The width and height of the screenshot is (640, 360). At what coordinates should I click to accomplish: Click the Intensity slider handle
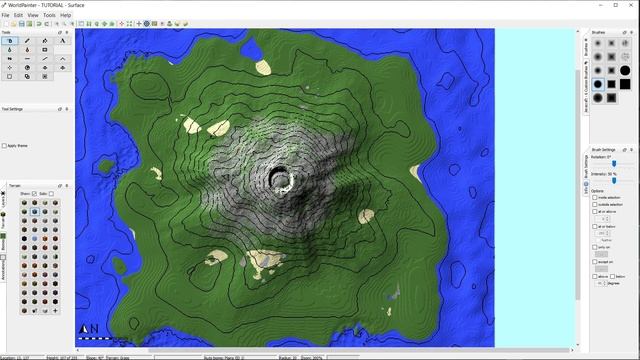[x=614, y=180]
